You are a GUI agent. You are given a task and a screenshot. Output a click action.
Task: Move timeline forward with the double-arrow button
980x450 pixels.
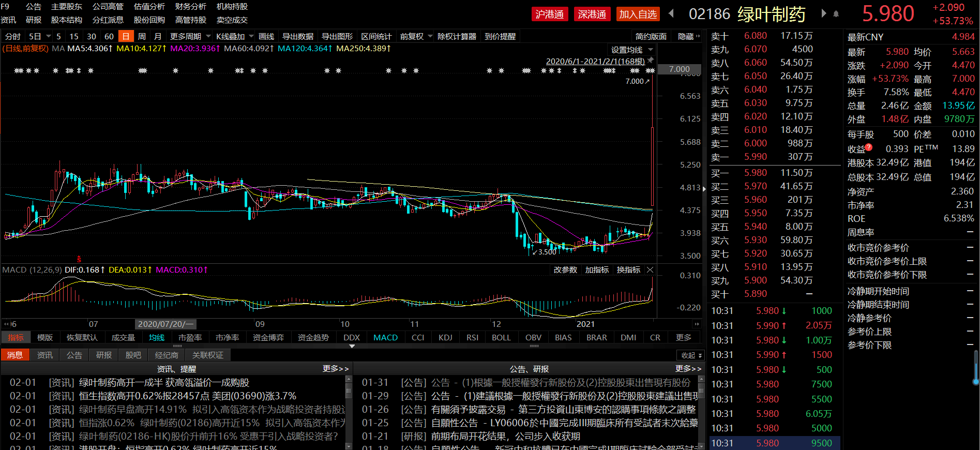point(697,324)
